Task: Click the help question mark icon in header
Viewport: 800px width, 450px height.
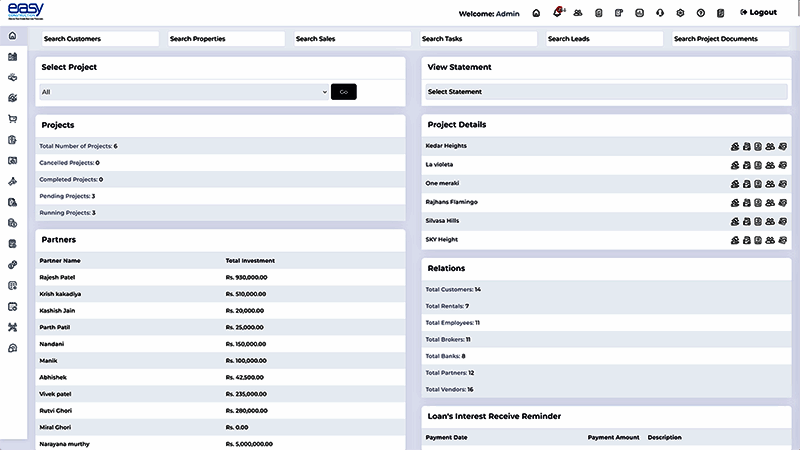Action: 701,13
